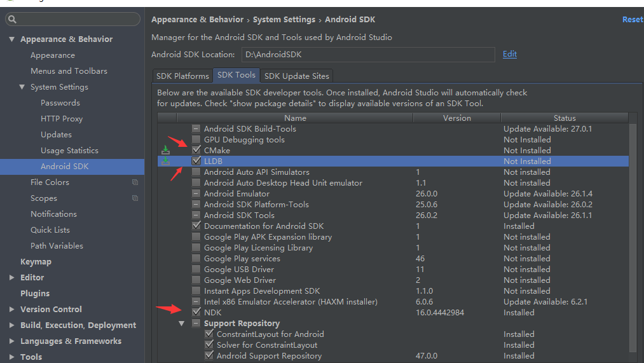Toggle the Android SDK Platform-Tools checkbox
This screenshot has width=644, height=363.
(196, 204)
